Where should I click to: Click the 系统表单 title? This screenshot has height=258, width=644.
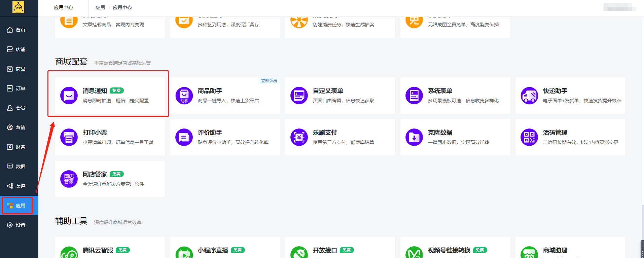click(x=440, y=91)
